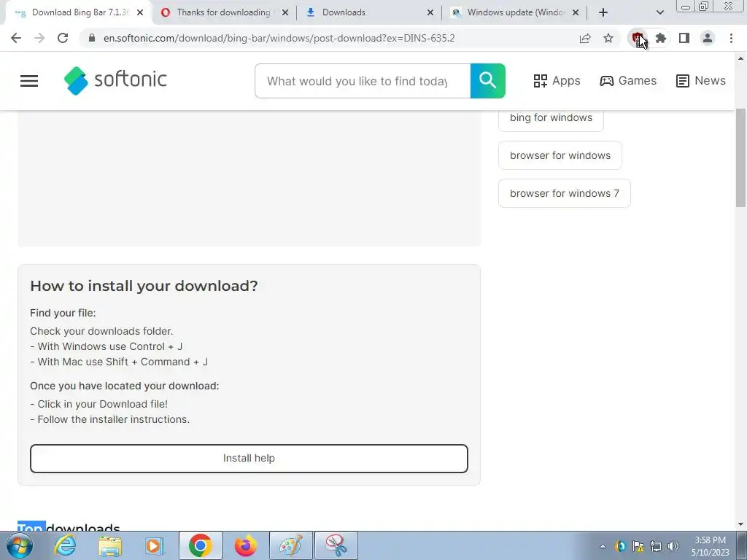The image size is (747, 560).
Task: Click the How to install your download heading
Action: click(x=144, y=286)
